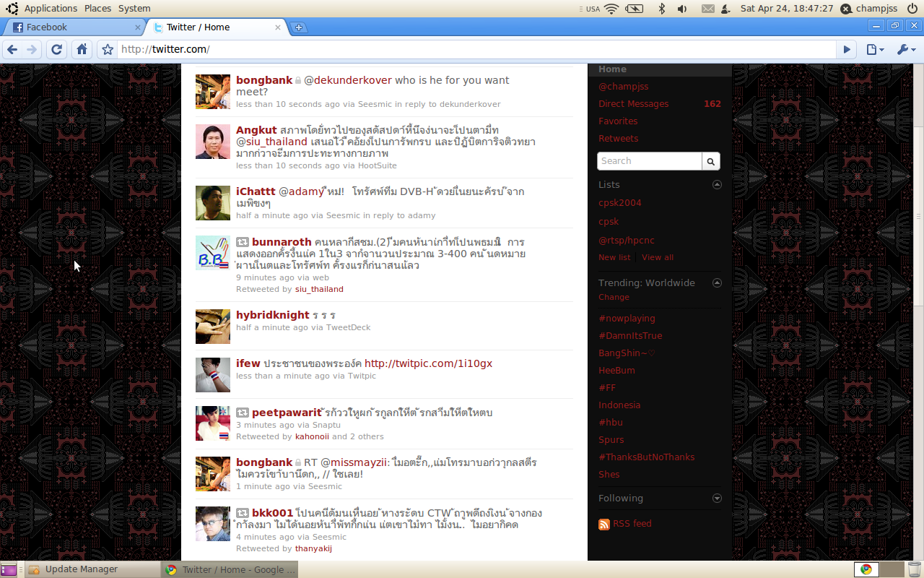Click the browser forward arrow
Screen dimensions: 924x578
click(x=32, y=49)
